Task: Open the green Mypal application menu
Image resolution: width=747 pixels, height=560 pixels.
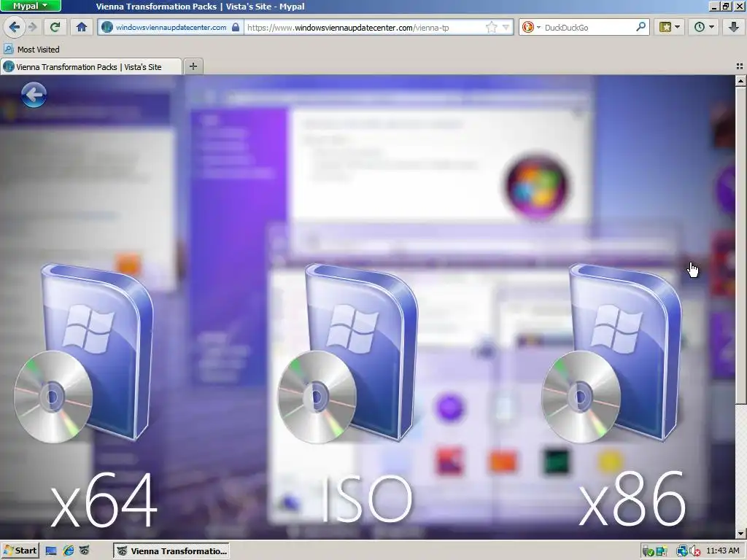Action: 31,6
